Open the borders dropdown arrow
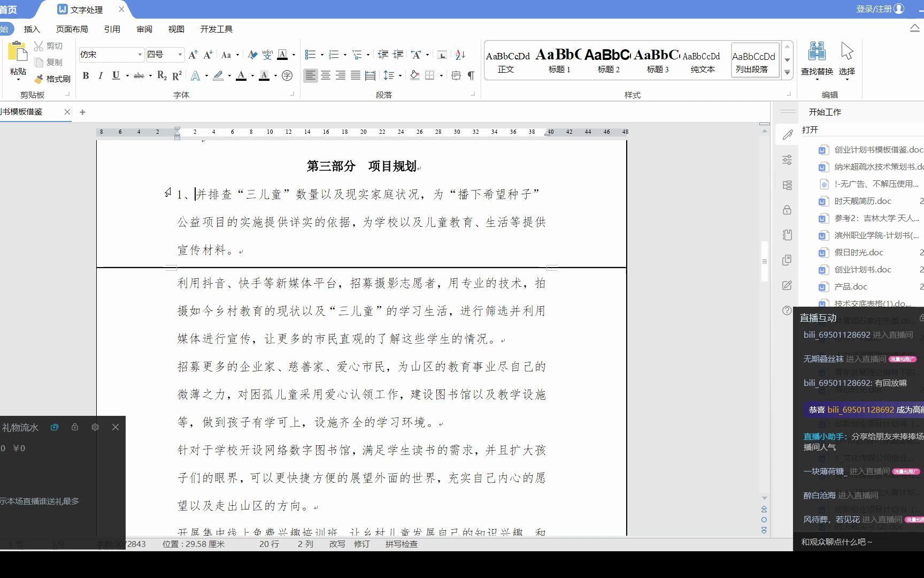Image resolution: width=924 pixels, height=578 pixels. pyautogui.click(x=441, y=76)
